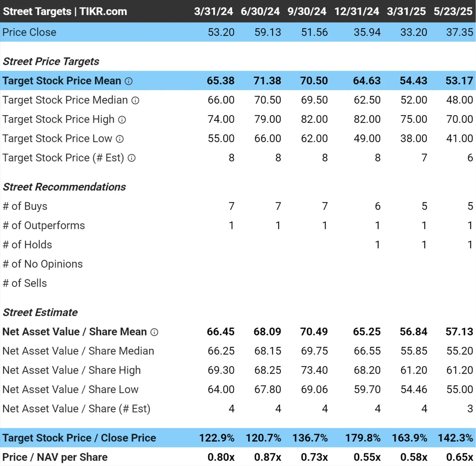Click the 122.9% ratio value
The image size is (476, 466).
217,438
